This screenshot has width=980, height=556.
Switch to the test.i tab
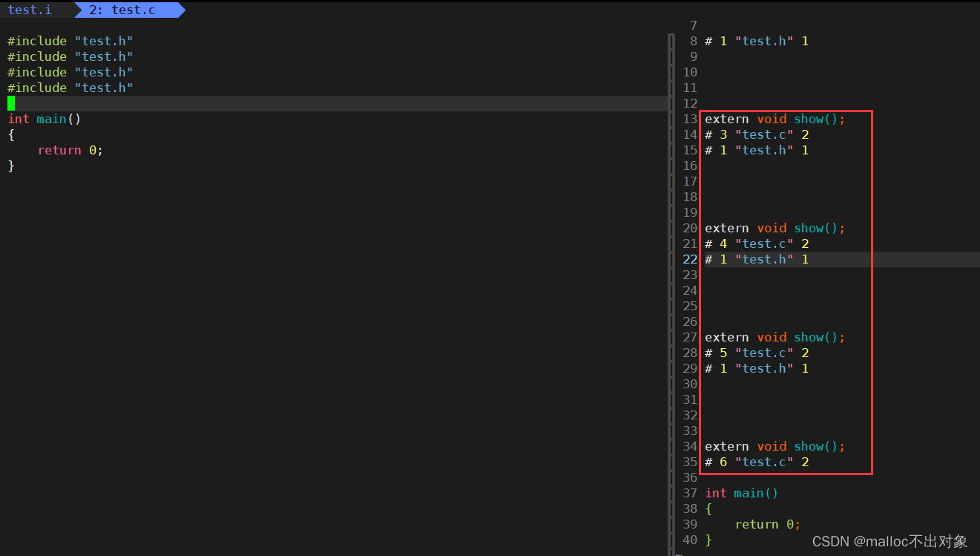(30, 10)
